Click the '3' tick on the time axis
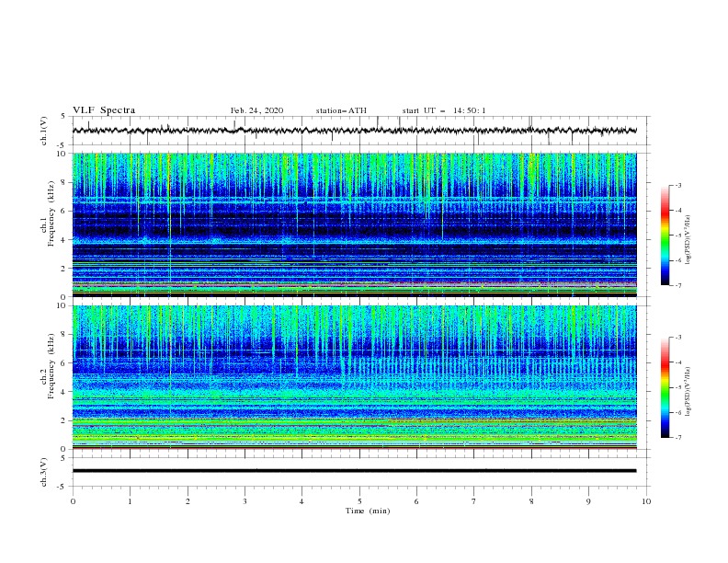Screen dimensions: 728x563 pyautogui.click(x=245, y=501)
